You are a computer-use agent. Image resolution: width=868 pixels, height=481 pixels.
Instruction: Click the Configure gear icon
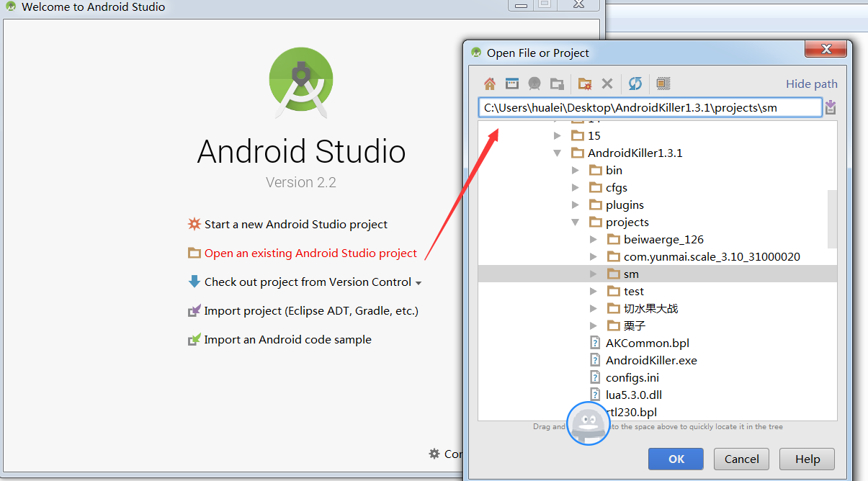(434, 454)
